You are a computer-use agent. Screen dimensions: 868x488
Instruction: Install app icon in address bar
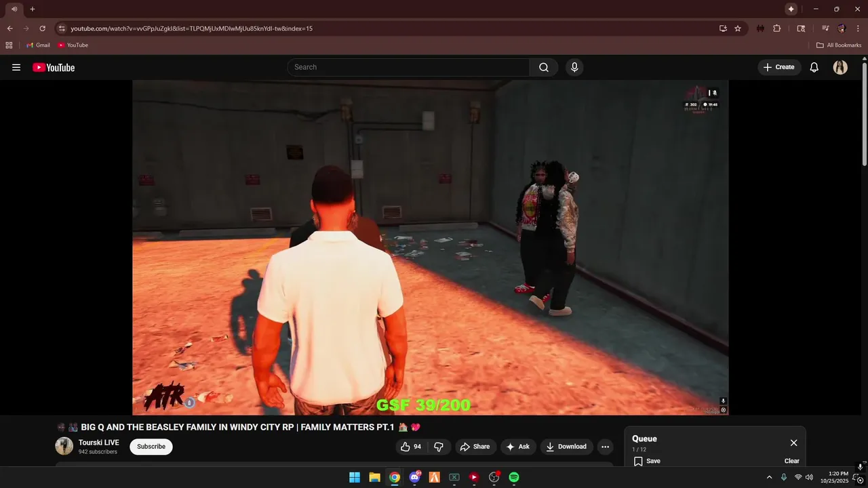click(x=723, y=28)
